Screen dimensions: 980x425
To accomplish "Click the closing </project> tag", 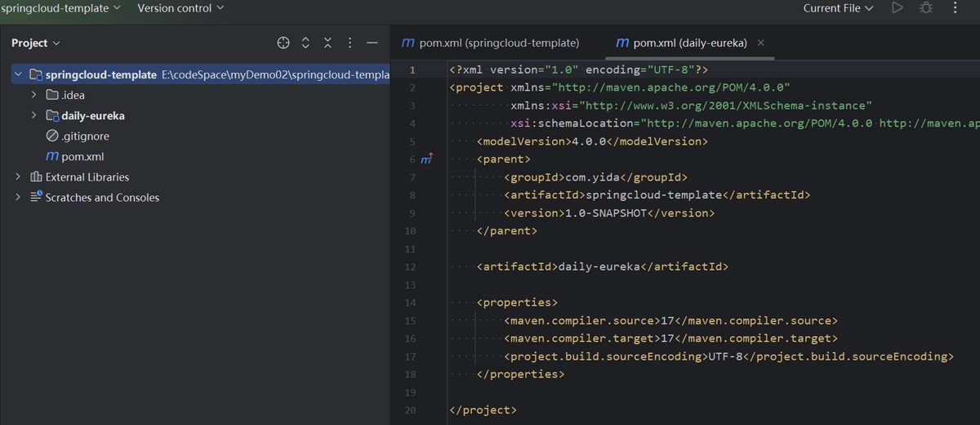I will click(x=483, y=409).
